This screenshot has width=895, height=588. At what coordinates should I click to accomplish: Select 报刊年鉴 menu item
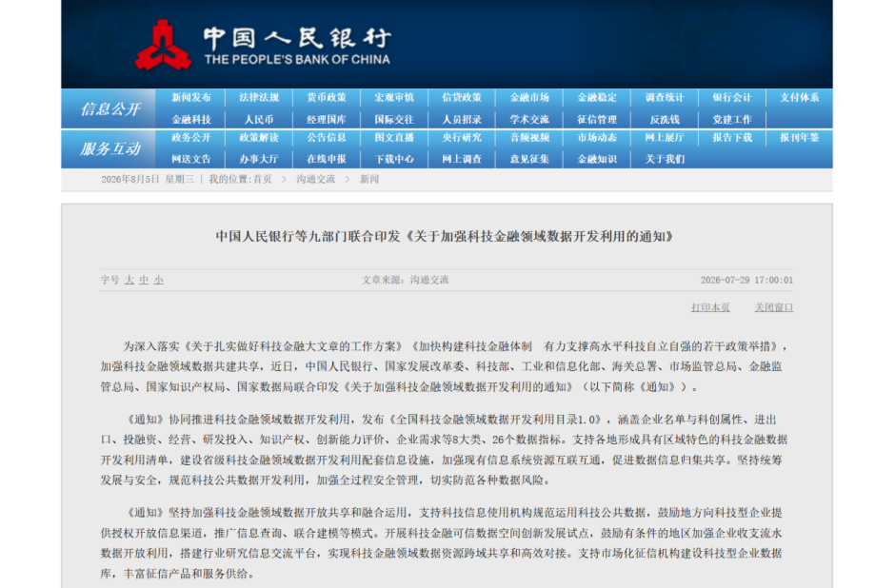pyautogui.click(x=800, y=137)
